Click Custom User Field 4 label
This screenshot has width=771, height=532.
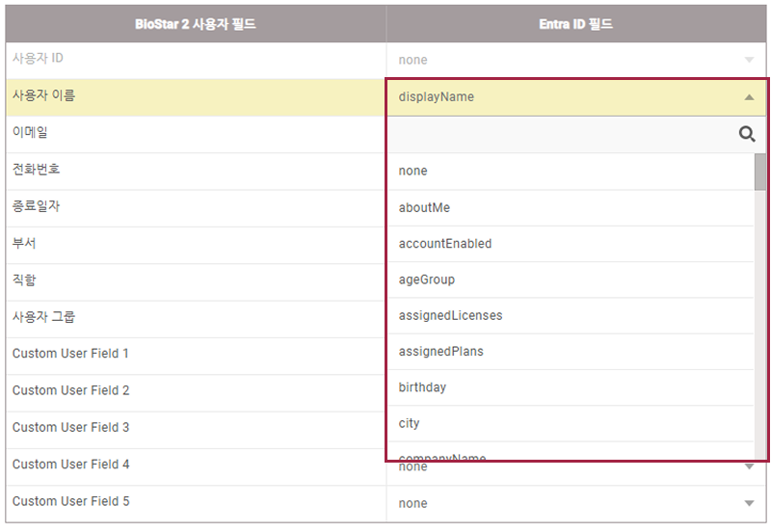(x=70, y=465)
